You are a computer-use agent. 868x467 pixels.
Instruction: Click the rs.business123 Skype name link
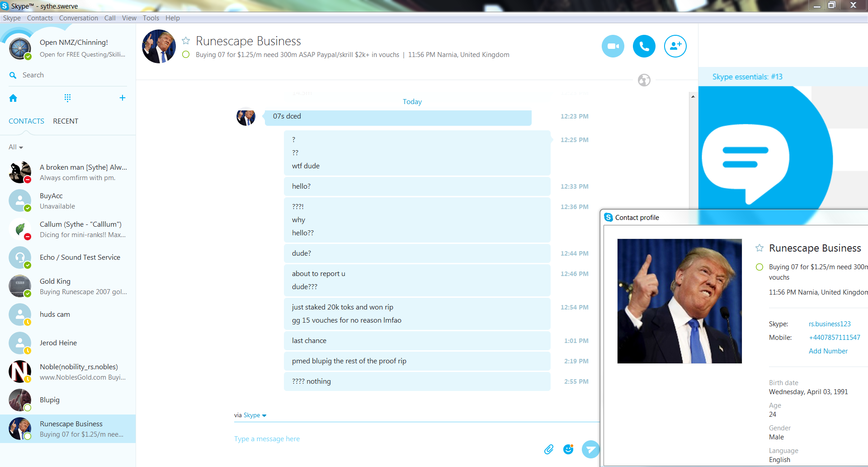pos(830,324)
